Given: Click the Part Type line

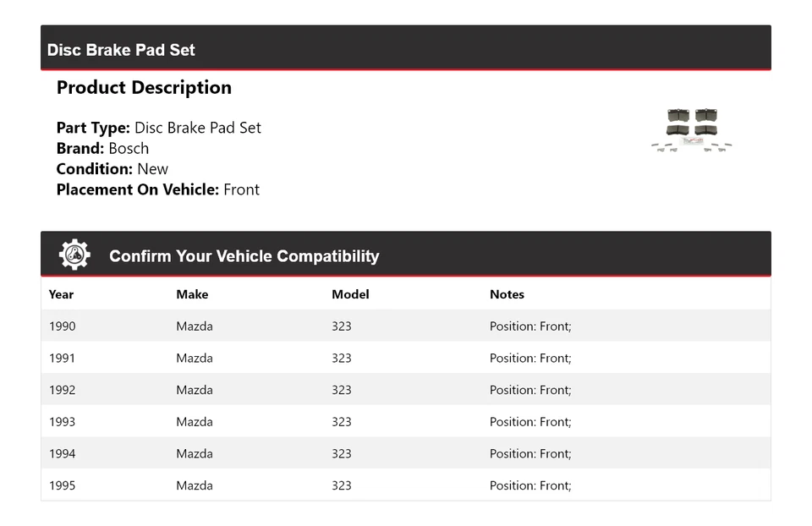Looking at the screenshot, I should (x=158, y=128).
